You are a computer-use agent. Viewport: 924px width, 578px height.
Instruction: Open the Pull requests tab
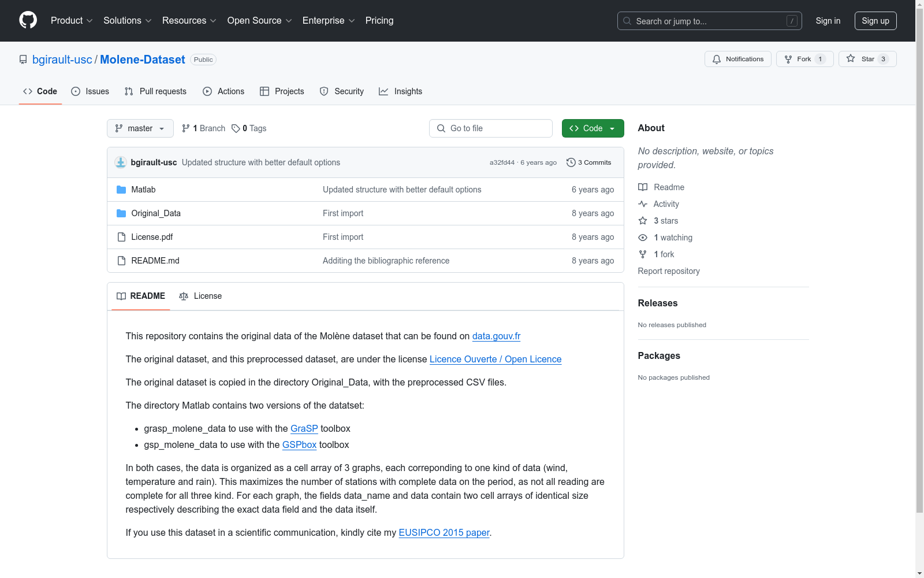point(155,91)
